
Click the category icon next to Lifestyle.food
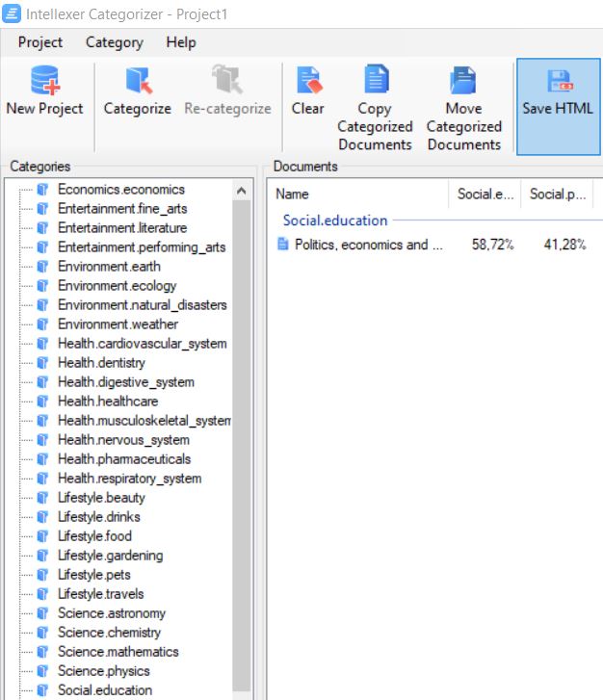(42, 536)
